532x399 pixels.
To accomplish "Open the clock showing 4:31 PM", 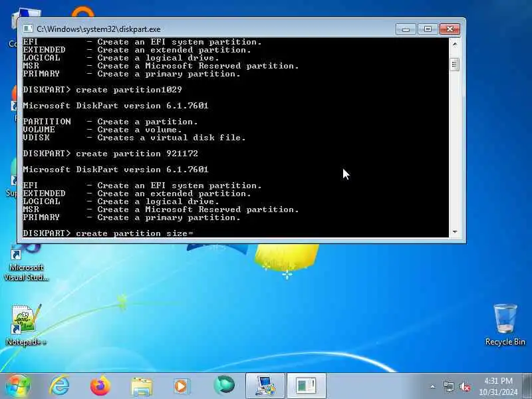I will (498, 386).
